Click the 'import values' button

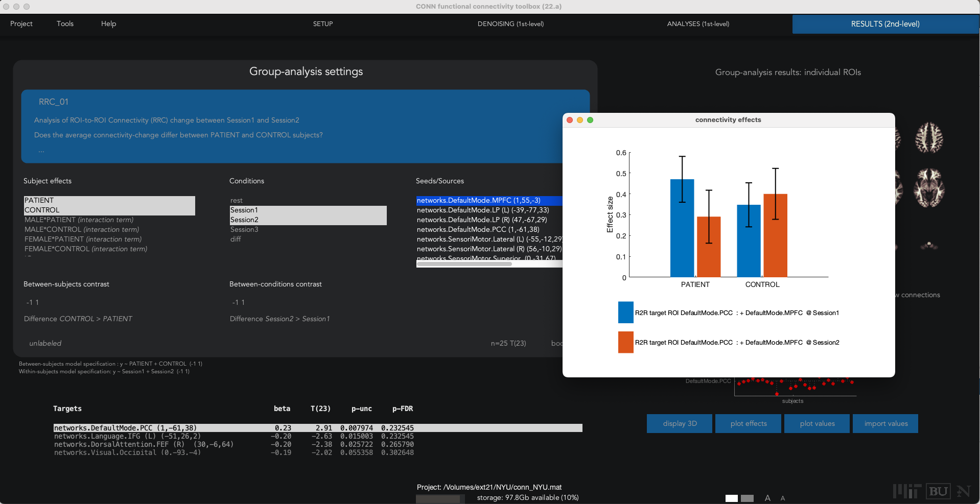pyautogui.click(x=885, y=424)
